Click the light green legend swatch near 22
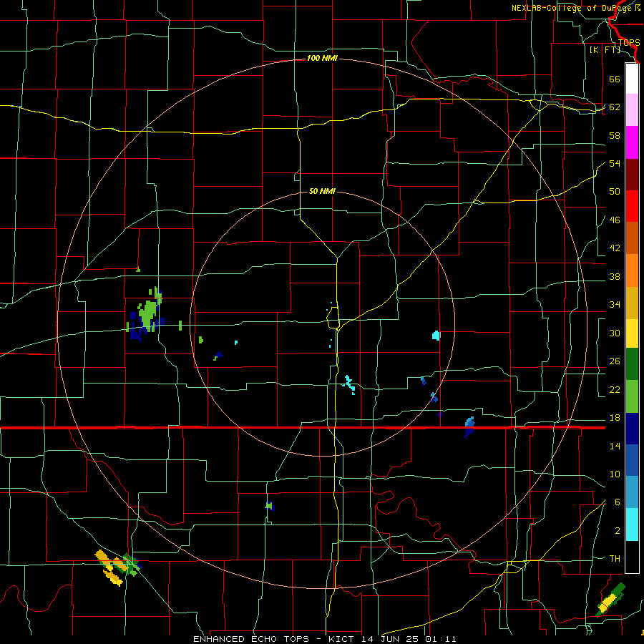The width and height of the screenshot is (644, 644). pos(632,396)
